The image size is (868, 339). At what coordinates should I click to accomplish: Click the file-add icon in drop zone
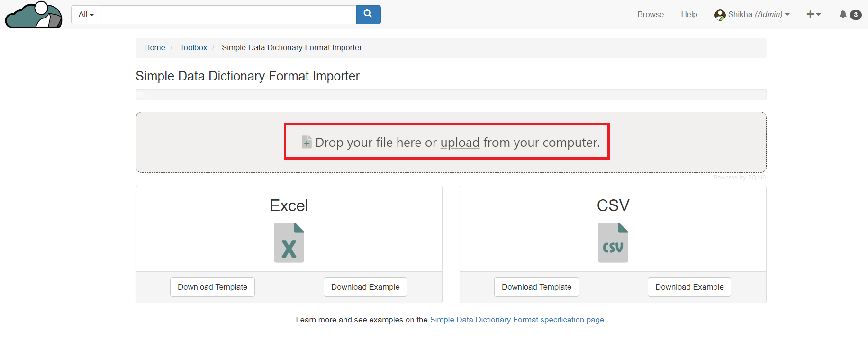click(x=307, y=142)
